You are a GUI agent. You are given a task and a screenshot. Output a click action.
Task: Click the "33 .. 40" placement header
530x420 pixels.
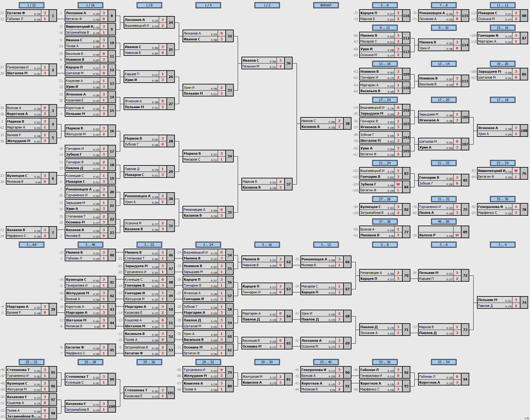[326, 362]
